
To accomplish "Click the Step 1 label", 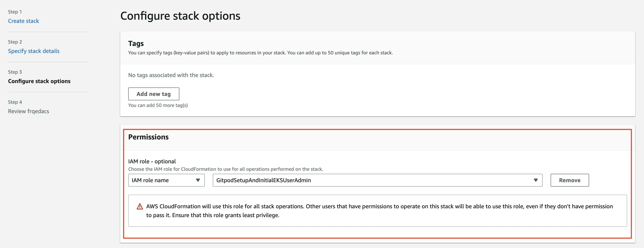I will point(15,12).
